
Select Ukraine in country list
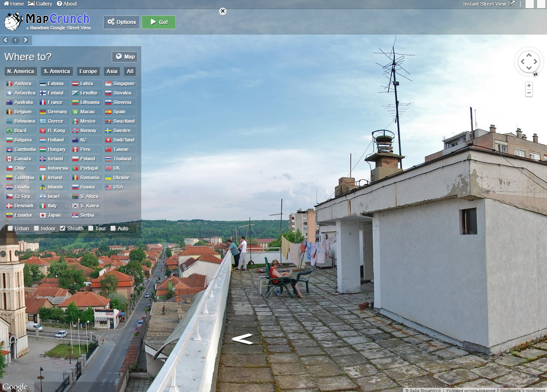tap(120, 178)
